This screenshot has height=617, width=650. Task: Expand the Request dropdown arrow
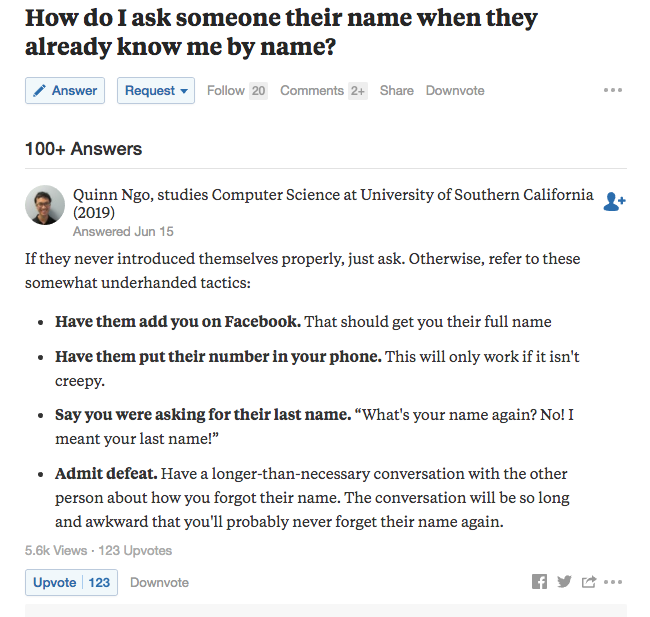click(184, 91)
